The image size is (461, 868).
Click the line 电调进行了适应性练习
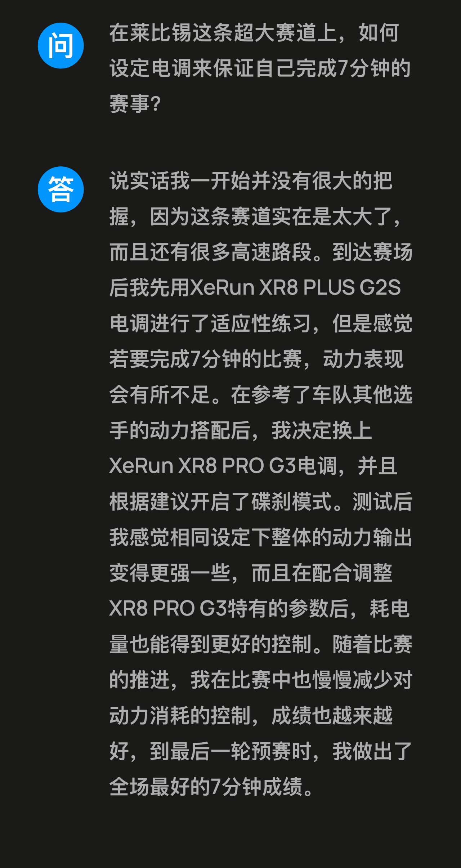pos(261,323)
